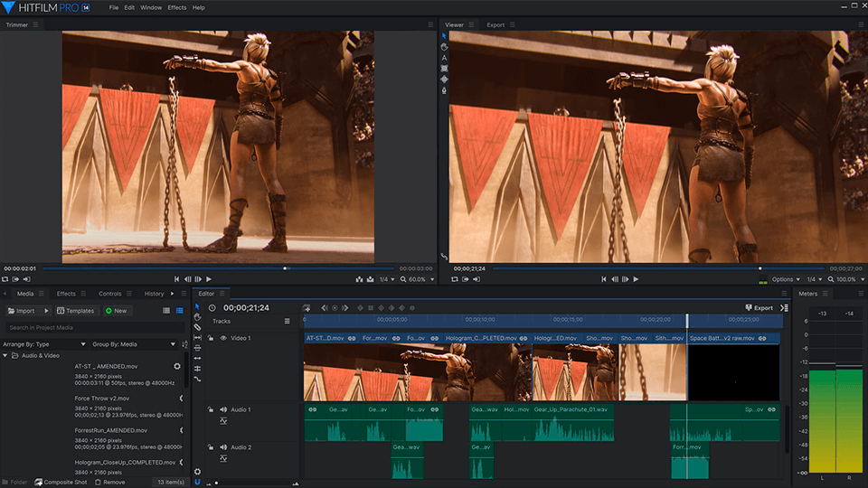The width and height of the screenshot is (868, 488).
Task: Set out point in the Viewer
Action: click(476, 279)
